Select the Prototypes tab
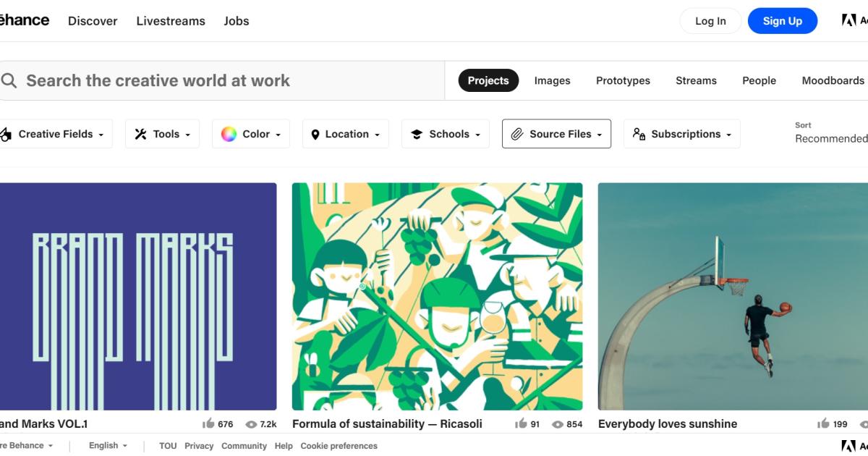This screenshot has width=868, height=456. tap(623, 80)
